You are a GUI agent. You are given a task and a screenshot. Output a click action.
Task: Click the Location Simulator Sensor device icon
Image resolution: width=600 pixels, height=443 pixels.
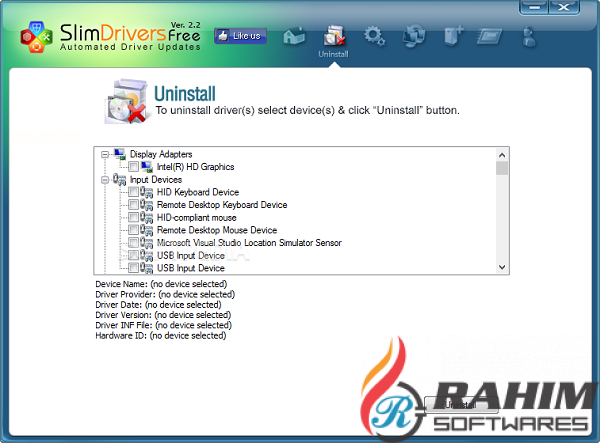147,243
